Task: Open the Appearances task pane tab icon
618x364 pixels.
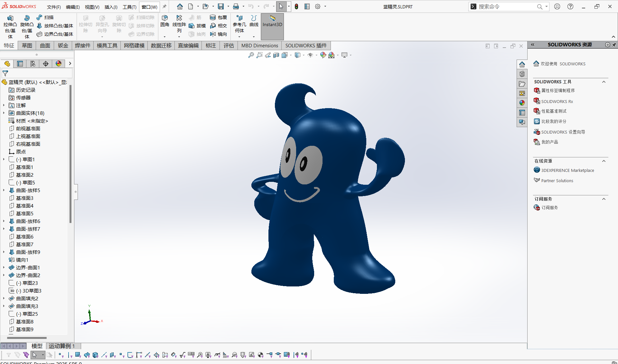Action: (x=522, y=103)
